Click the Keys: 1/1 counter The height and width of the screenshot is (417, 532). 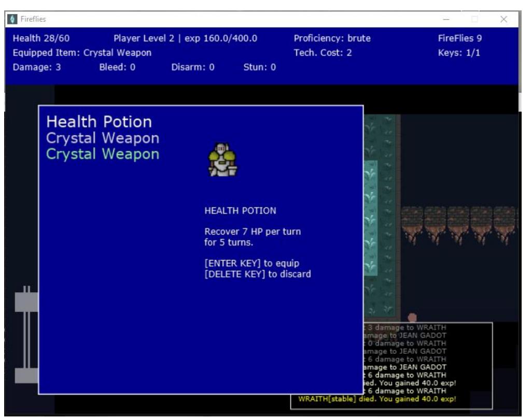459,53
